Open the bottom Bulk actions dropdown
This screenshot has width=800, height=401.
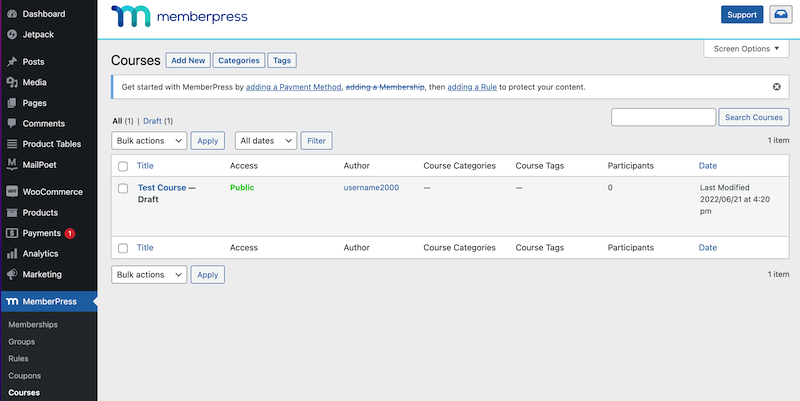coord(149,274)
